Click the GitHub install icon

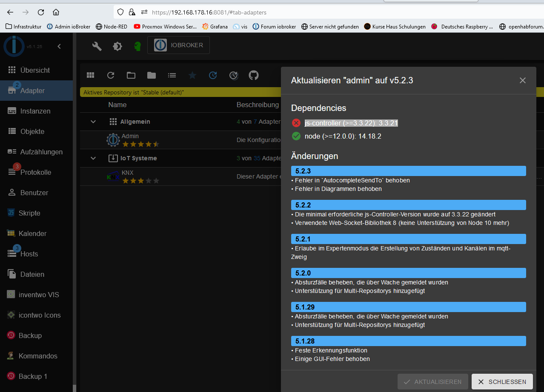[x=254, y=75]
